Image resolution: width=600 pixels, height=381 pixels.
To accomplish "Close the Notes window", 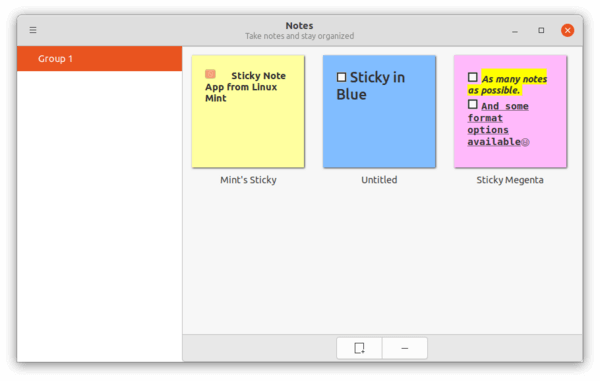I will [x=567, y=30].
